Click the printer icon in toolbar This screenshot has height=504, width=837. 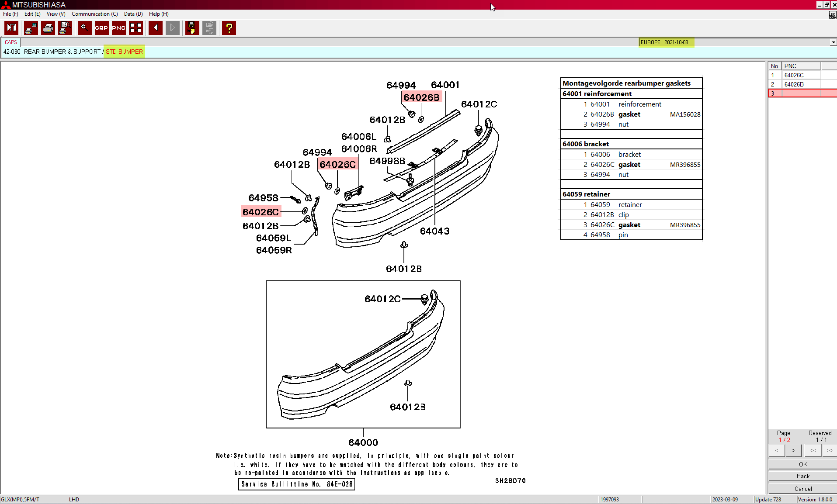pyautogui.click(x=48, y=28)
